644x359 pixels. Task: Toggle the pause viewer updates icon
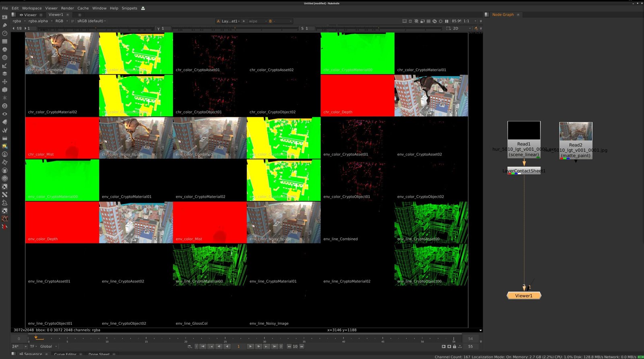pyautogui.click(x=446, y=21)
